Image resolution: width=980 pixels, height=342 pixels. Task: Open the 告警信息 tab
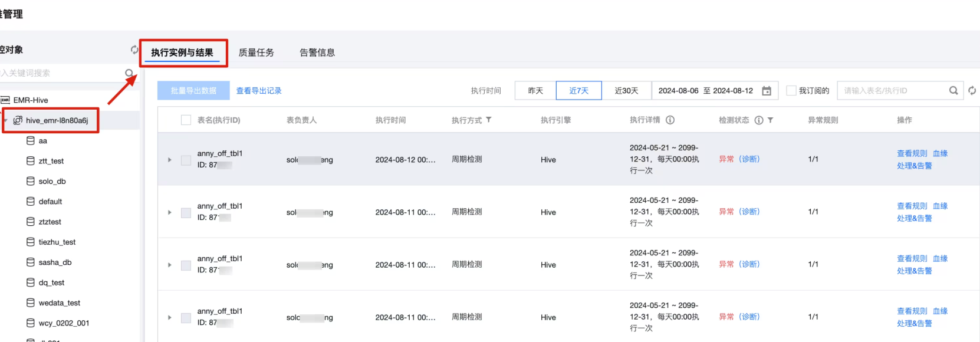coord(317,52)
